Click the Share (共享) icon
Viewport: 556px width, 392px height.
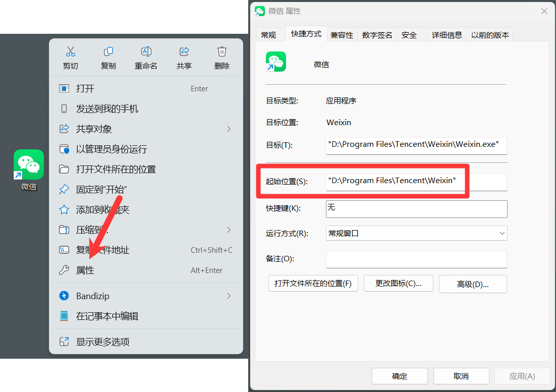(184, 52)
